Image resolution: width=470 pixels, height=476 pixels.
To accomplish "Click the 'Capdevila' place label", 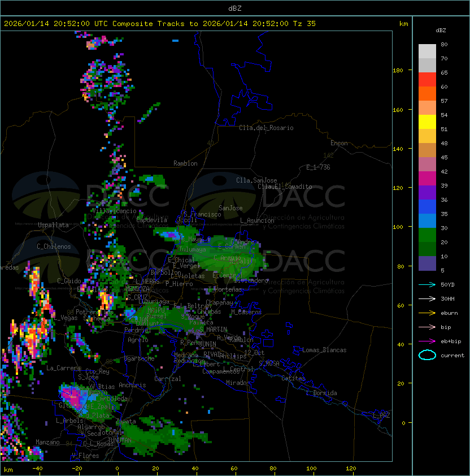I will tap(151, 220).
